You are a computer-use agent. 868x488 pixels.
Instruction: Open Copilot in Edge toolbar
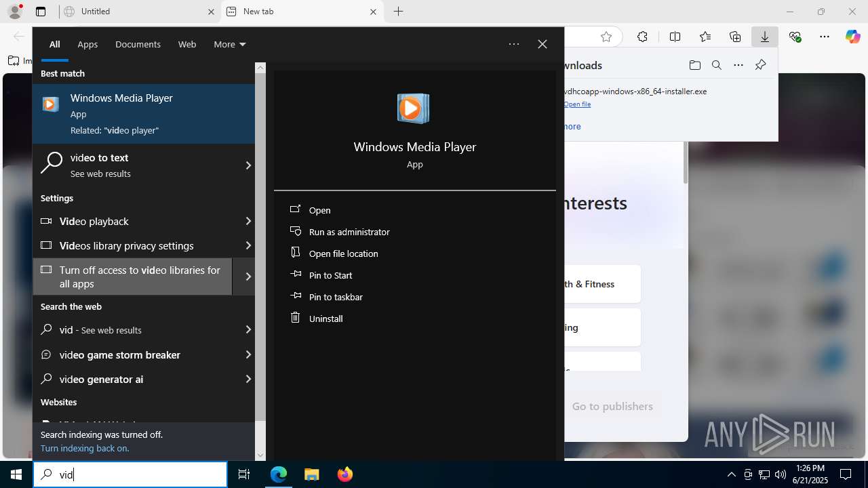(852, 37)
